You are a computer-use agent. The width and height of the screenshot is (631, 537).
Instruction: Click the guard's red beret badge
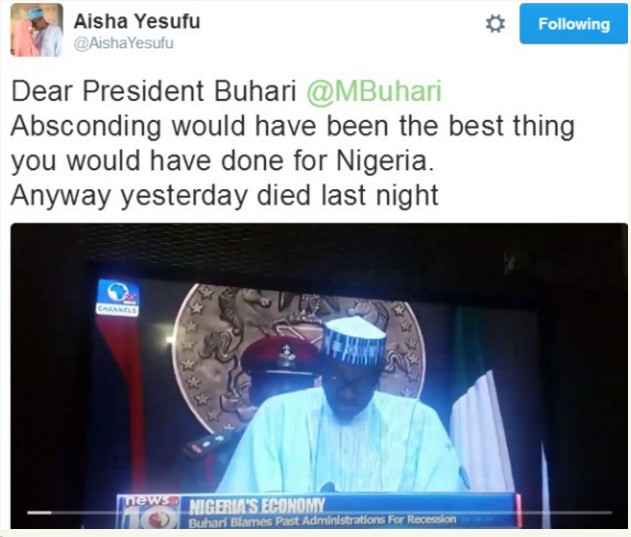(x=287, y=356)
